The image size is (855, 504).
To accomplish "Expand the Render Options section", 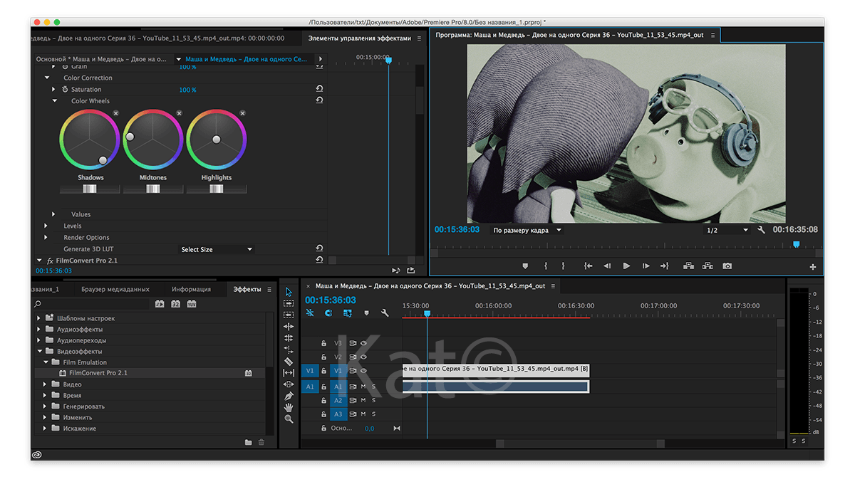I will [47, 237].
